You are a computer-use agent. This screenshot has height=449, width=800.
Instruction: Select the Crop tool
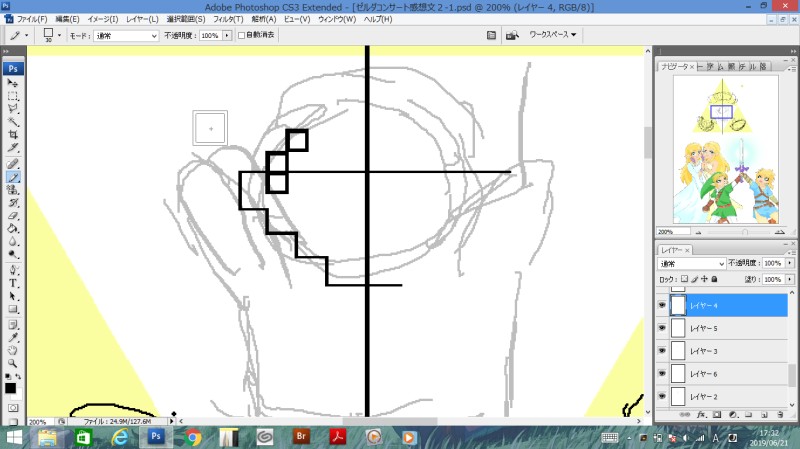click(13, 135)
